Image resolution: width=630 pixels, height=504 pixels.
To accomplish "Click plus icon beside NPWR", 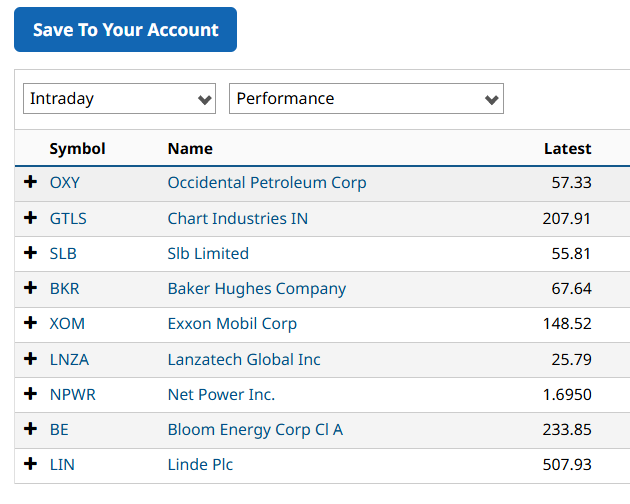I will pyautogui.click(x=30, y=394).
